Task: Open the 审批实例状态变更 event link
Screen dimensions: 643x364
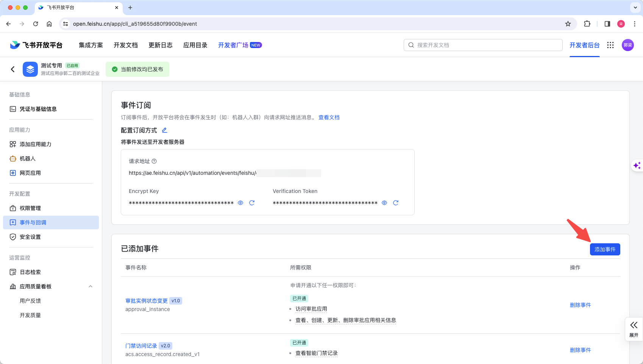Action: click(147, 301)
